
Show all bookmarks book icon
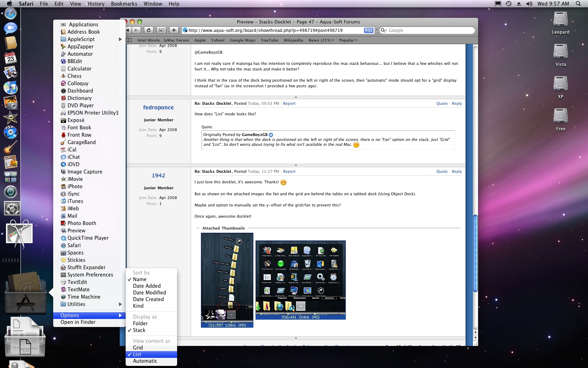pos(129,40)
